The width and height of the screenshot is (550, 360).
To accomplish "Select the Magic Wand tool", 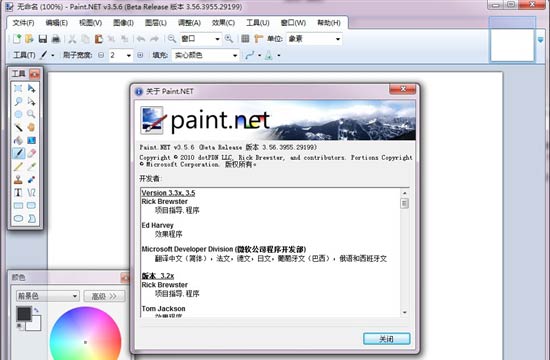I will point(18,127).
